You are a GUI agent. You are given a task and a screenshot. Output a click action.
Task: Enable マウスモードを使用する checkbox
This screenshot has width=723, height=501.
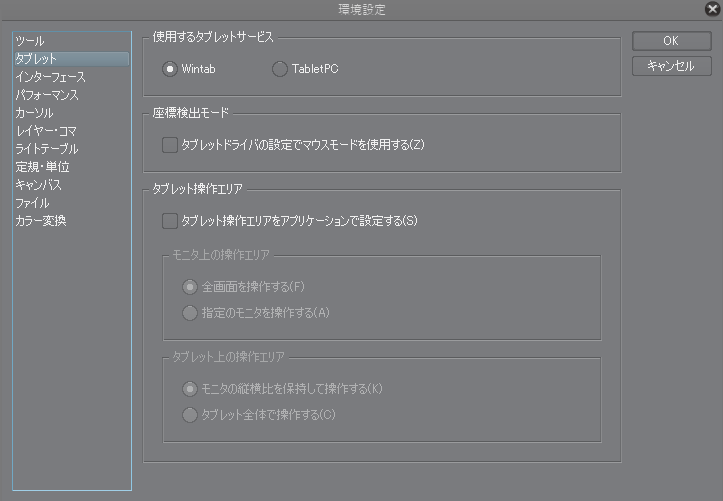170,145
